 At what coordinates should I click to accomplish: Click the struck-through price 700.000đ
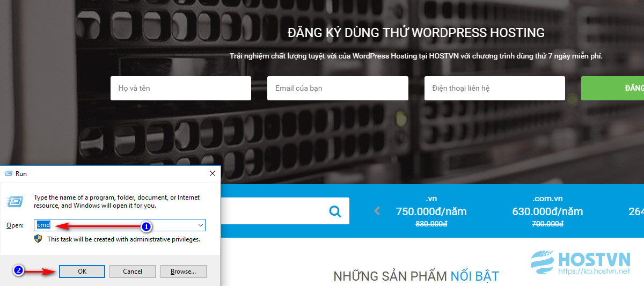(547, 224)
